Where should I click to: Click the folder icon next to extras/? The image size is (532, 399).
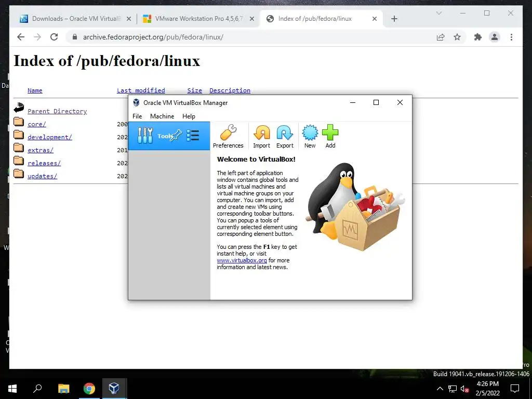click(x=19, y=148)
